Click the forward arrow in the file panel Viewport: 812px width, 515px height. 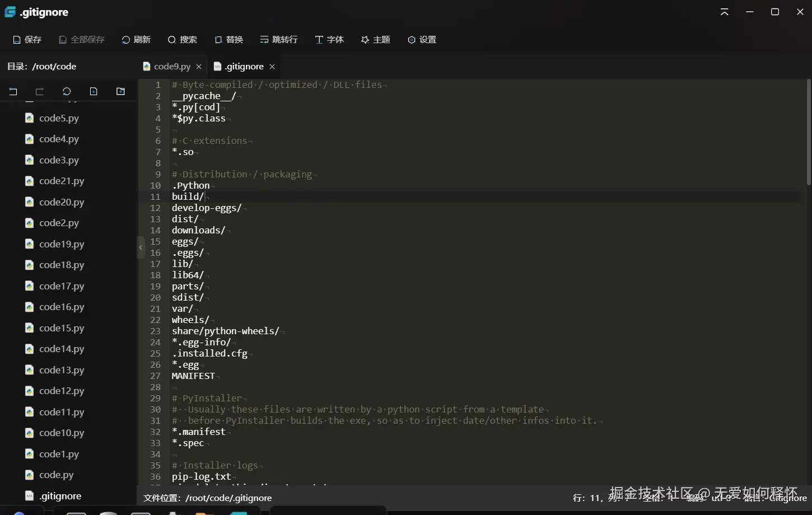coord(40,91)
